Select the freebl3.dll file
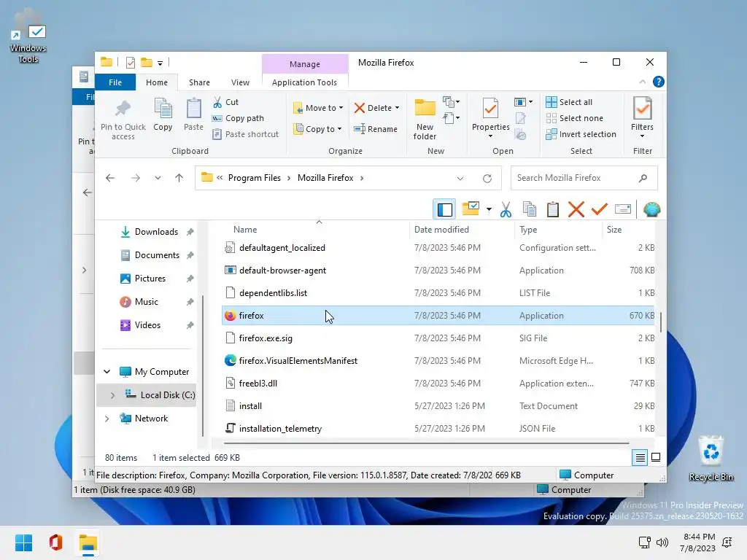The height and width of the screenshot is (560, 747). point(438,384)
